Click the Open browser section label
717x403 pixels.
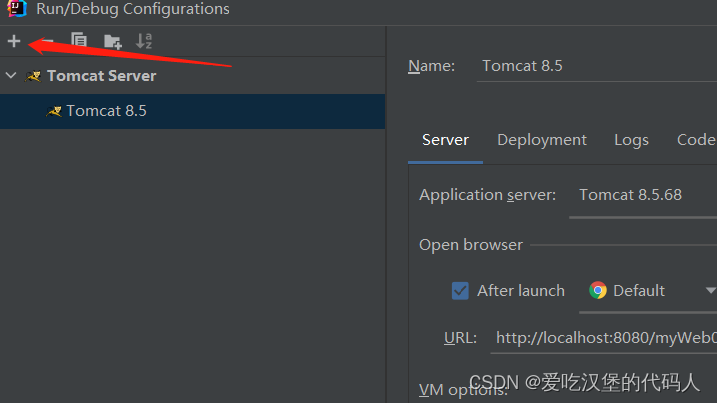[471, 245]
